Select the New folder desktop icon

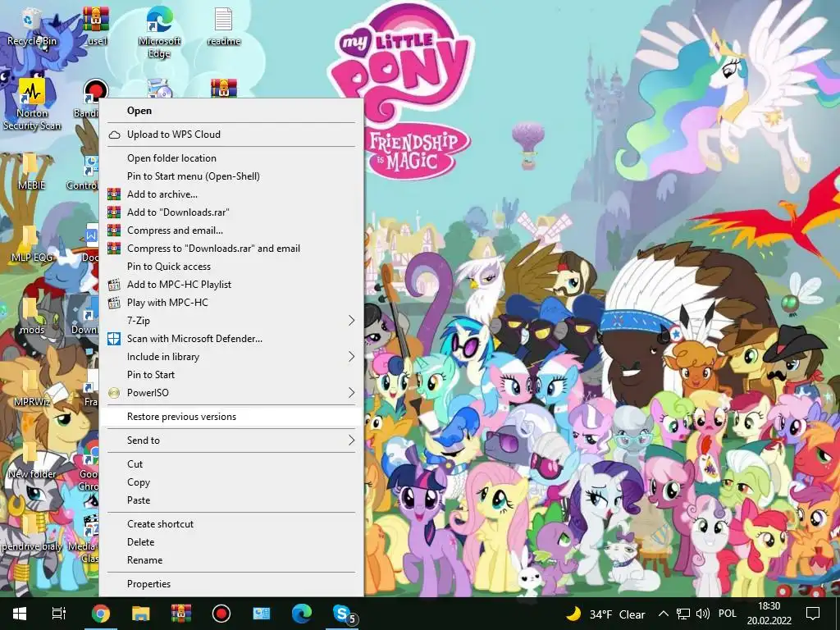32,461
